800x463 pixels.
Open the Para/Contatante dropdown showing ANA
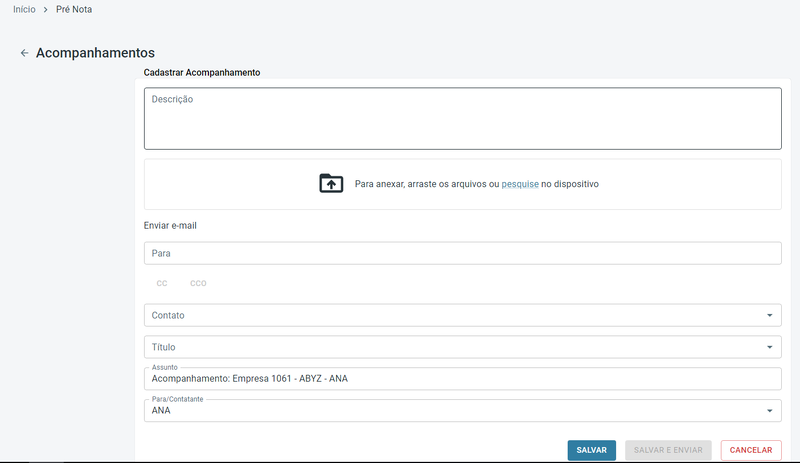pyautogui.click(x=462, y=410)
